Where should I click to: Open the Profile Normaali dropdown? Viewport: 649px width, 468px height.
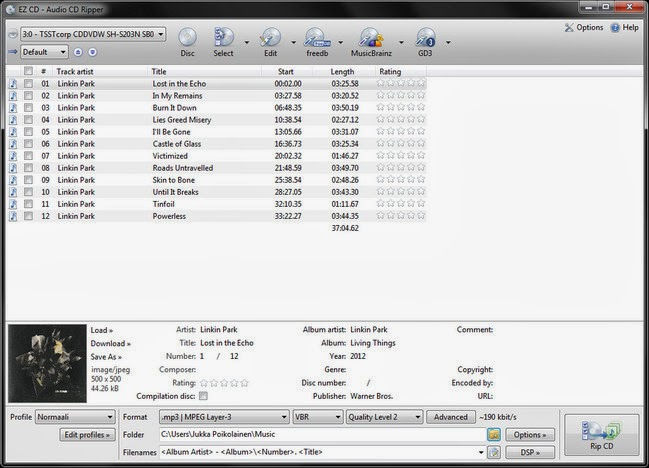[75, 417]
